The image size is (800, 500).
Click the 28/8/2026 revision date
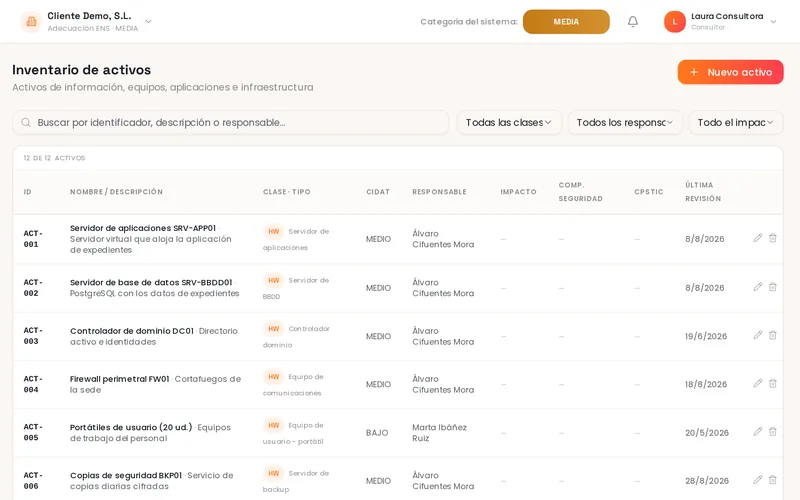coord(707,481)
